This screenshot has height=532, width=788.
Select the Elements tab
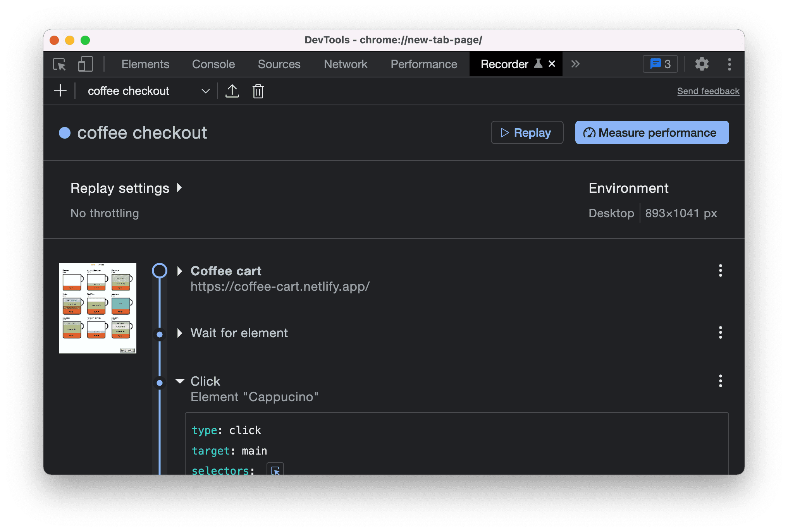[144, 63]
